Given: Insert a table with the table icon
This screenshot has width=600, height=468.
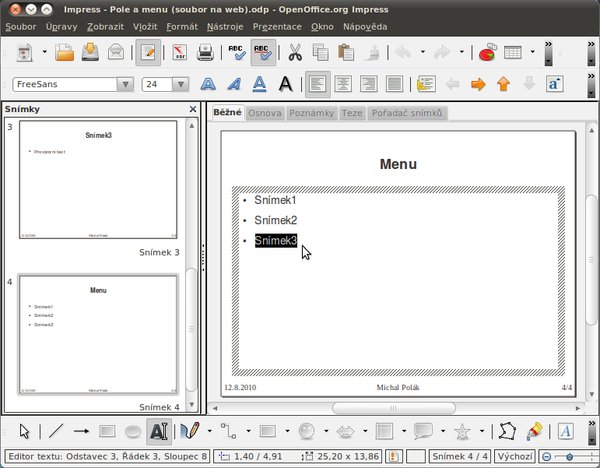Looking at the screenshot, I should [x=513, y=52].
